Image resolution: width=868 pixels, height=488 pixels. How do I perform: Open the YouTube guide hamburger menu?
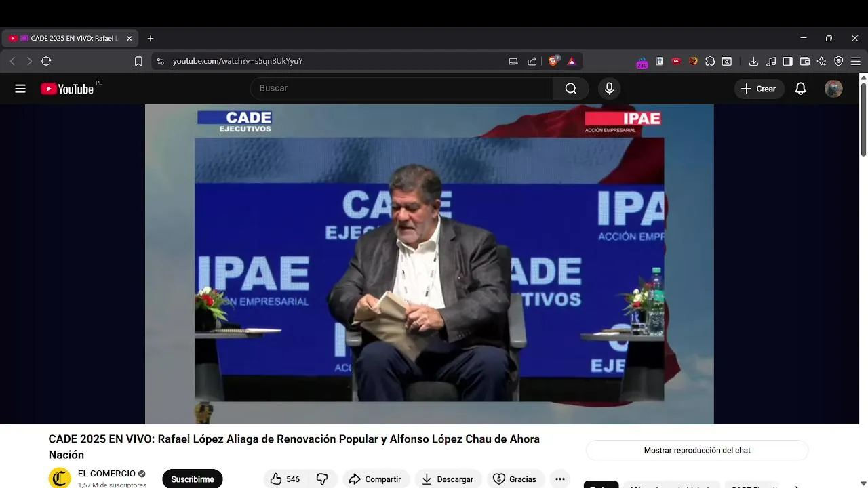pos(20,89)
